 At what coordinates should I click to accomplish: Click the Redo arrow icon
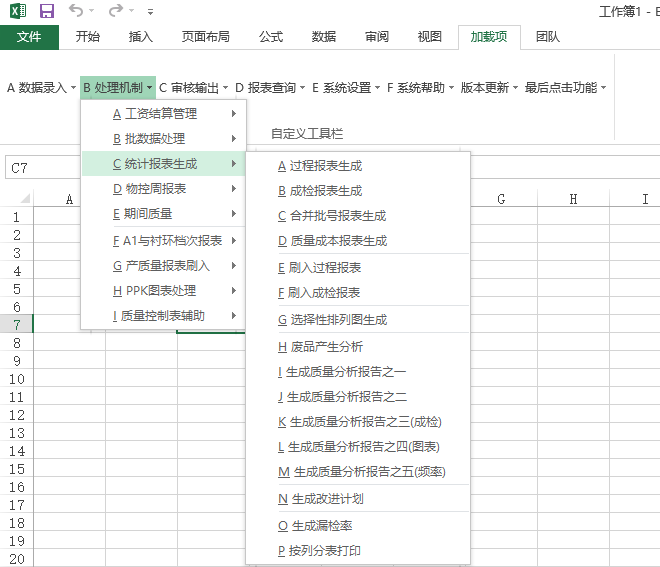click(116, 11)
